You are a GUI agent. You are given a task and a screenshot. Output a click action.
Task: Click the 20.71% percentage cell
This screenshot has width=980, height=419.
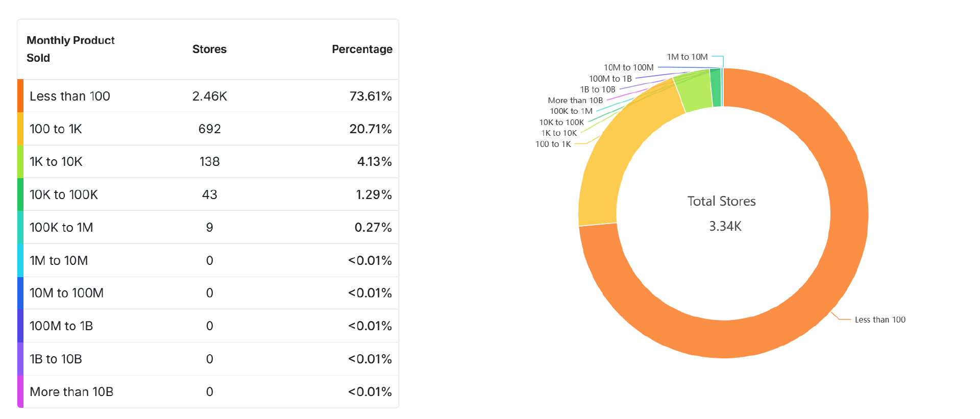tap(370, 129)
